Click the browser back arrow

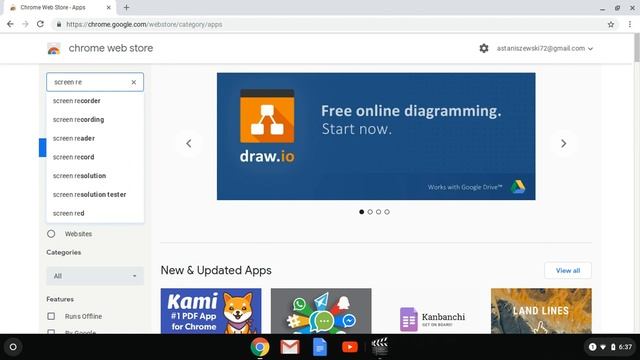click(10, 24)
